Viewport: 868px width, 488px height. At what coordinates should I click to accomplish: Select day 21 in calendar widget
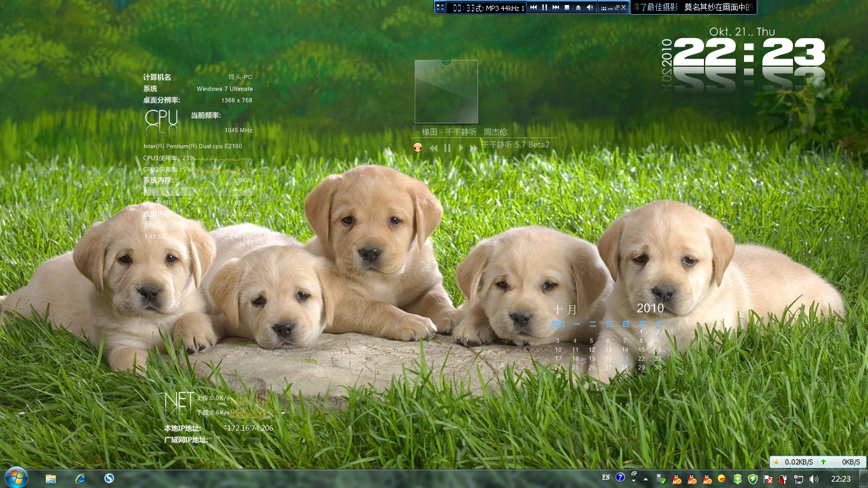pos(625,359)
